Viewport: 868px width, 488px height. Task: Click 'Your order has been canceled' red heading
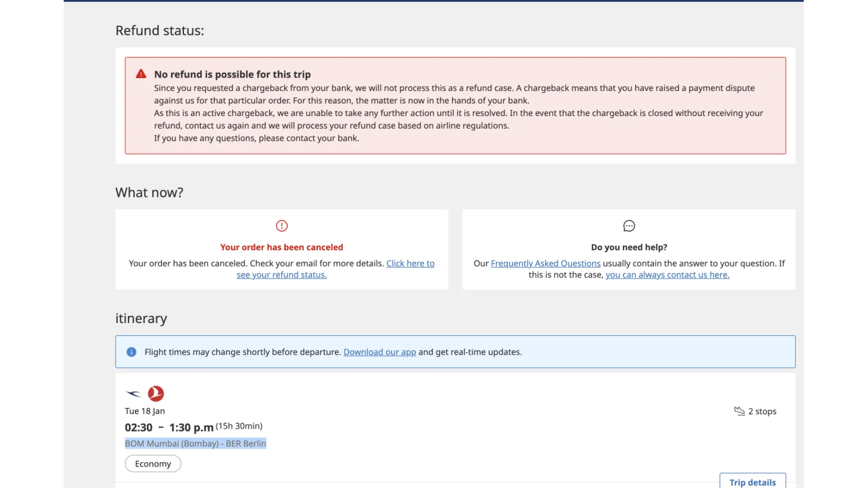coord(282,247)
